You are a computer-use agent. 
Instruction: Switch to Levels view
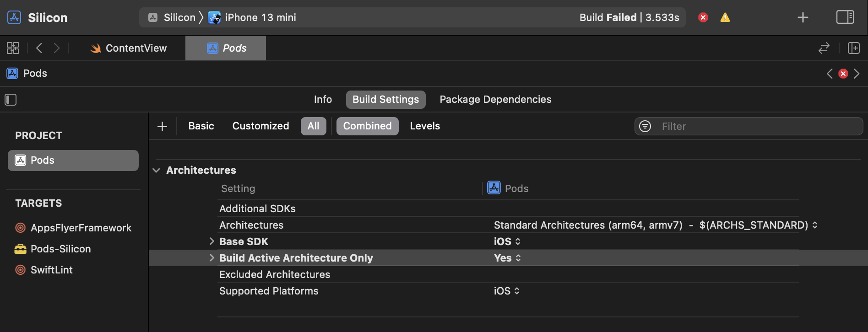coord(425,126)
